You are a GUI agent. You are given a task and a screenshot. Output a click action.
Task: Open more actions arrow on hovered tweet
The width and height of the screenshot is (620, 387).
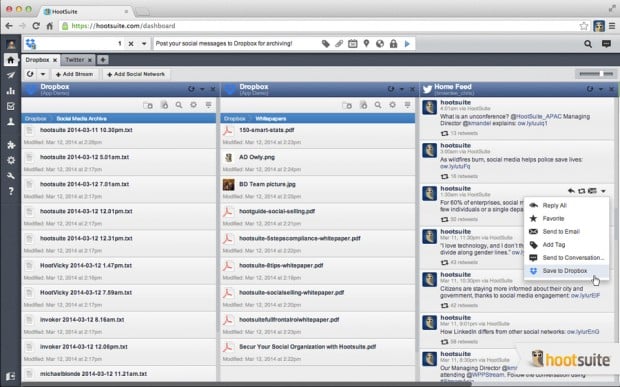[603, 191]
